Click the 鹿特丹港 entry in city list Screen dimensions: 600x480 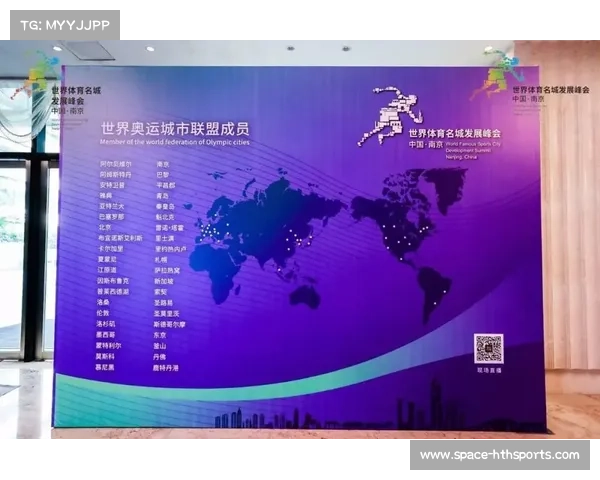coord(167,367)
